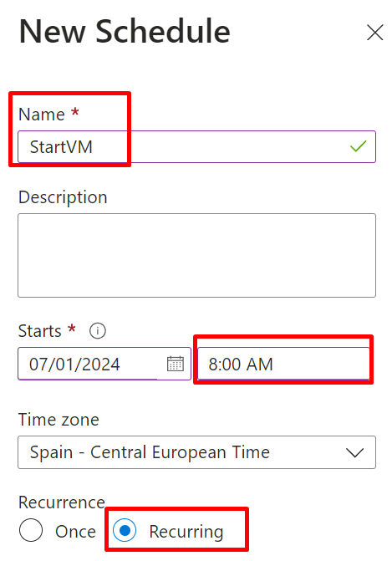Focus the StartVM Name input field
Viewport: 392px width, 561px height.
coord(196,146)
